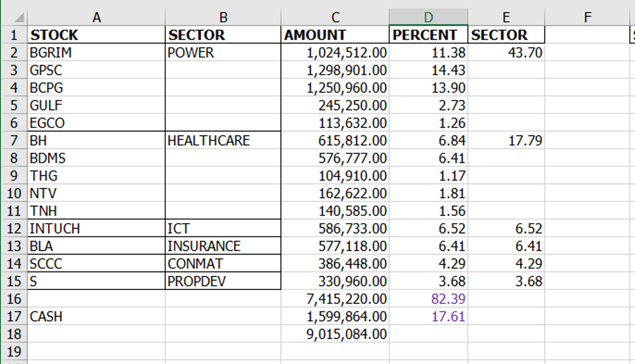635x364 pixels.
Task: Click sector total 17.79
Action: pos(506,141)
